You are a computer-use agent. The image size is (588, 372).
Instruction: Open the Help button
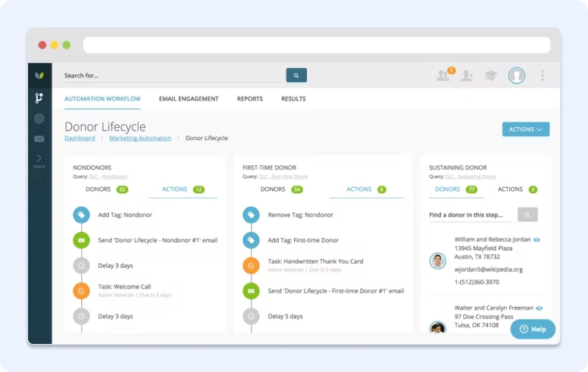pyautogui.click(x=533, y=330)
